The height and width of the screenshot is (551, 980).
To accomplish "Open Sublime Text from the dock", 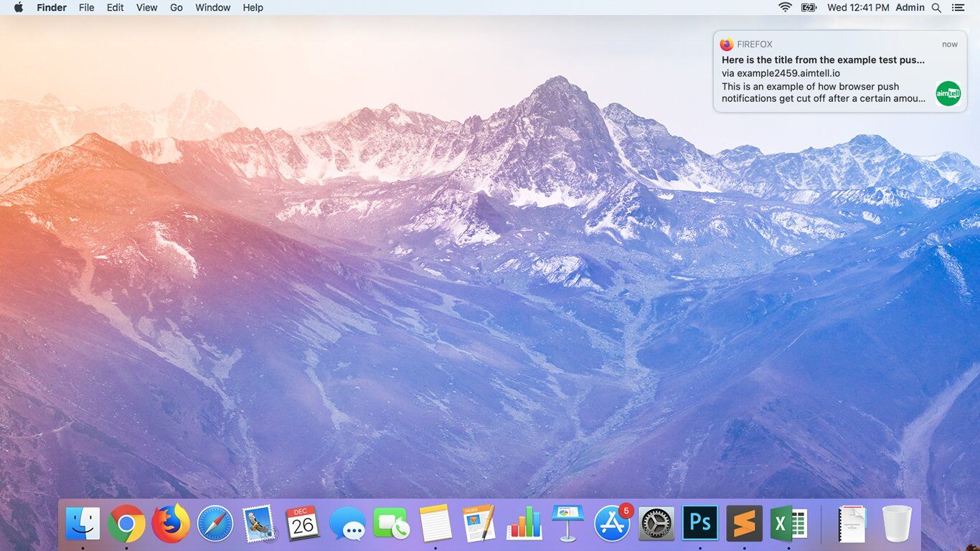I will [744, 524].
